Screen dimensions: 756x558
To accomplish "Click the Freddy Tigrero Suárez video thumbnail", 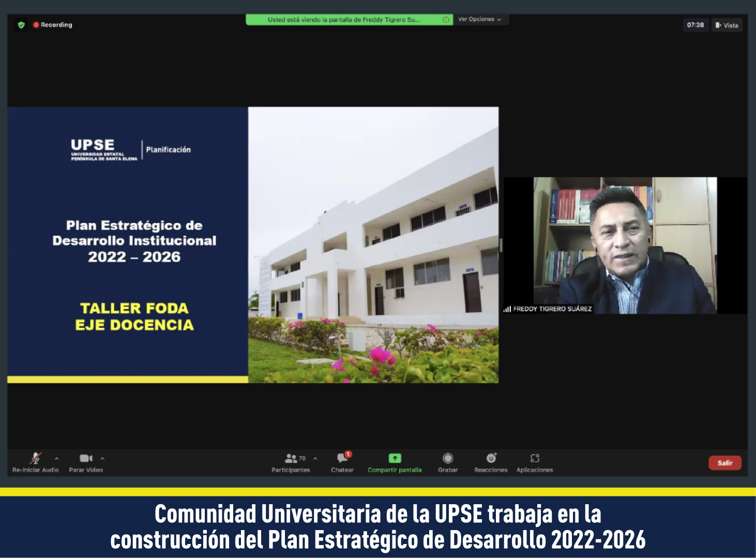I will click(x=625, y=246).
